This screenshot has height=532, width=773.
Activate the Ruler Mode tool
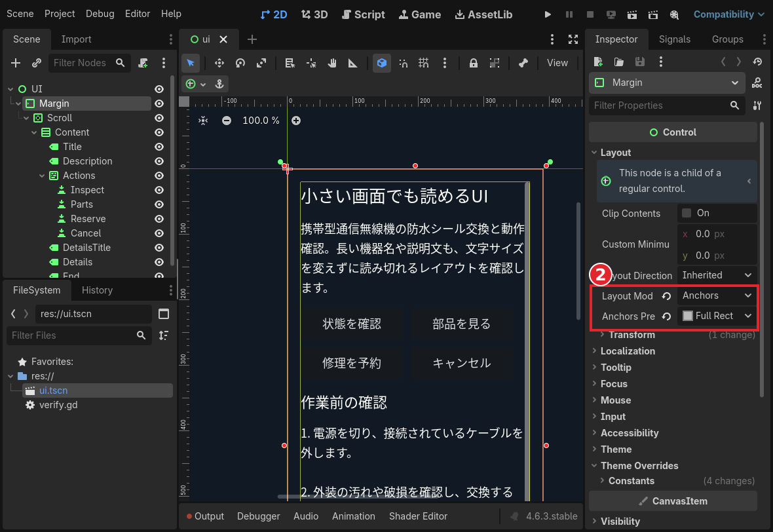352,63
